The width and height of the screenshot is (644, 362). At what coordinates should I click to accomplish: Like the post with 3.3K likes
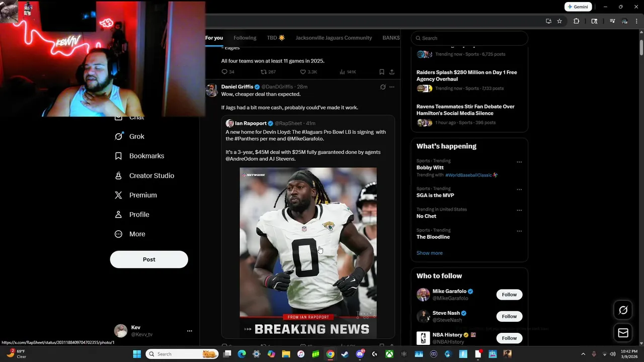308,72
